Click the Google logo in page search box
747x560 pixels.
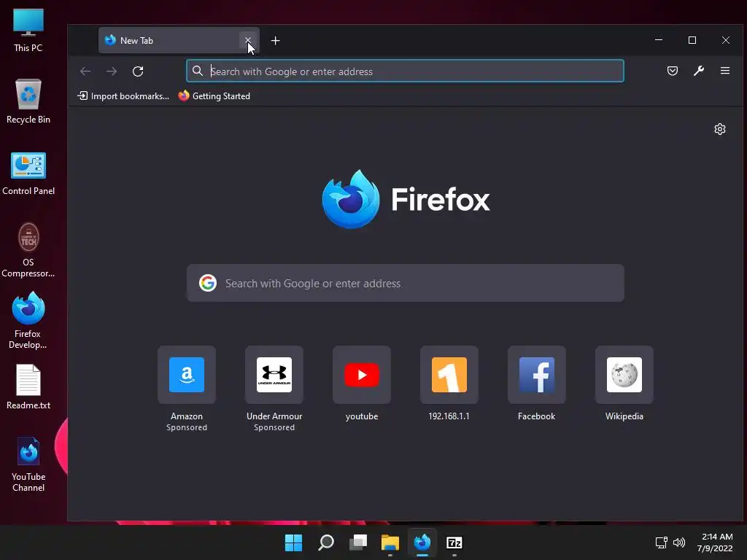pos(208,283)
